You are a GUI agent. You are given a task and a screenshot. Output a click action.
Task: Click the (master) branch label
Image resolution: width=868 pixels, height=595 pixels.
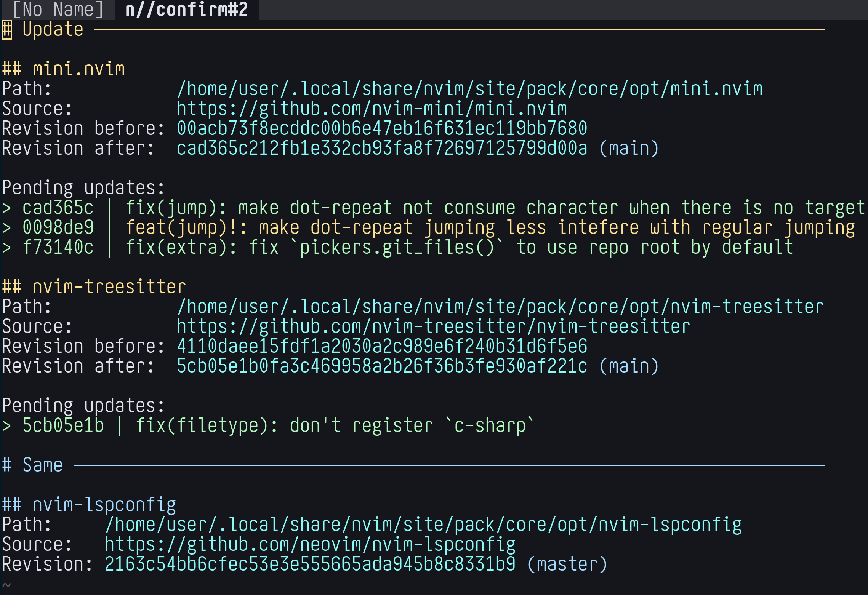tap(567, 564)
